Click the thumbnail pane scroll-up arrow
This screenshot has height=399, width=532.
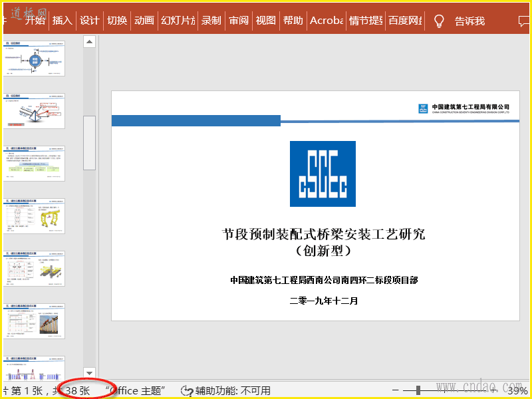pos(89,42)
